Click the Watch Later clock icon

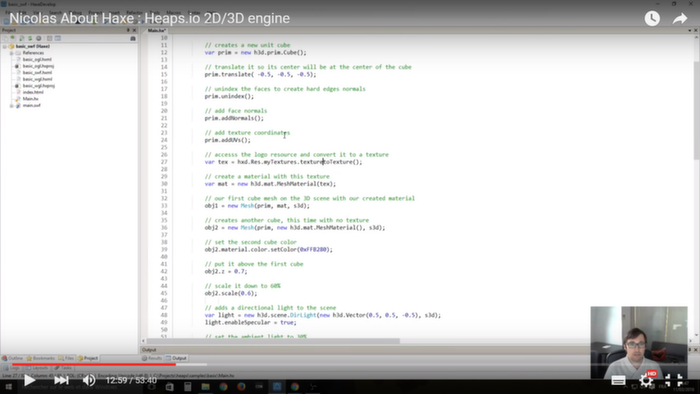point(652,18)
